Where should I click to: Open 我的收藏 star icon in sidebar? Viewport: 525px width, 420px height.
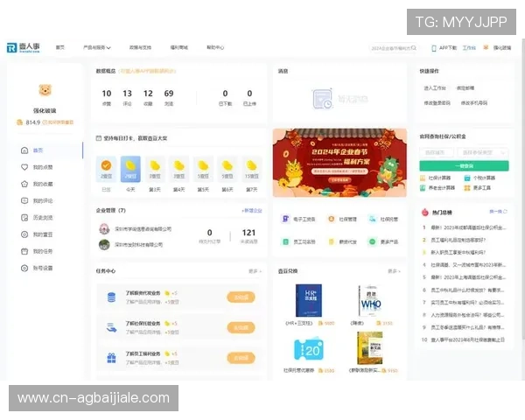tap(24, 184)
